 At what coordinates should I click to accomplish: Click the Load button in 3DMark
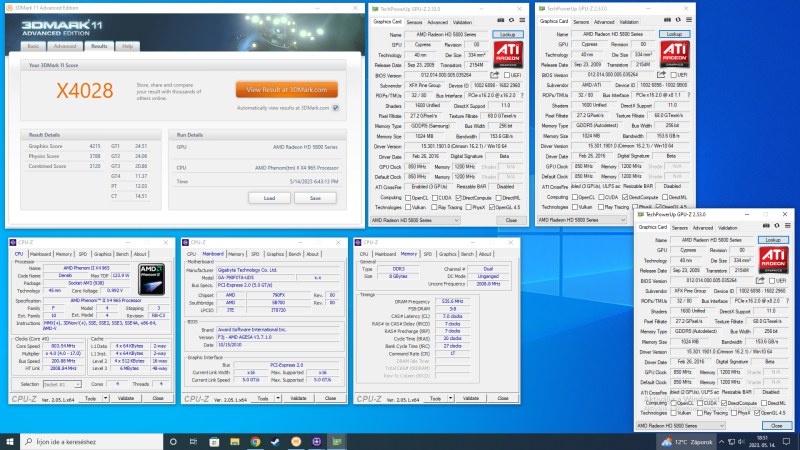tap(269, 198)
